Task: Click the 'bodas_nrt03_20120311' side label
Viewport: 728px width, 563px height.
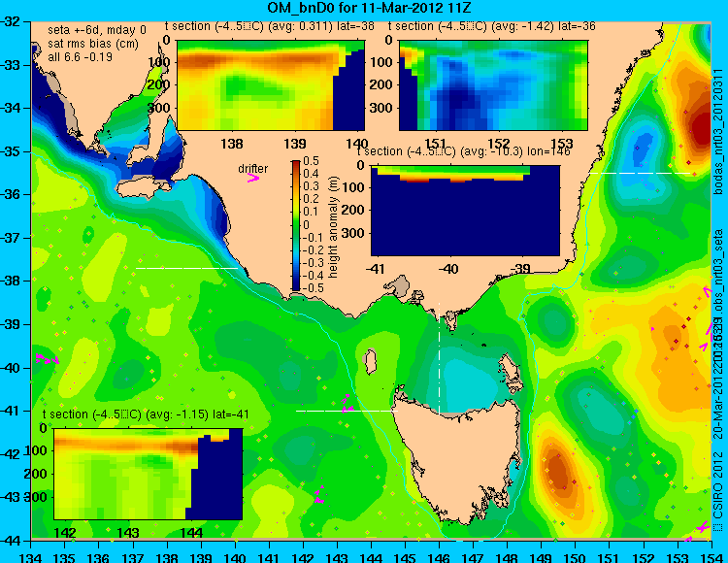Action: [x=718, y=132]
